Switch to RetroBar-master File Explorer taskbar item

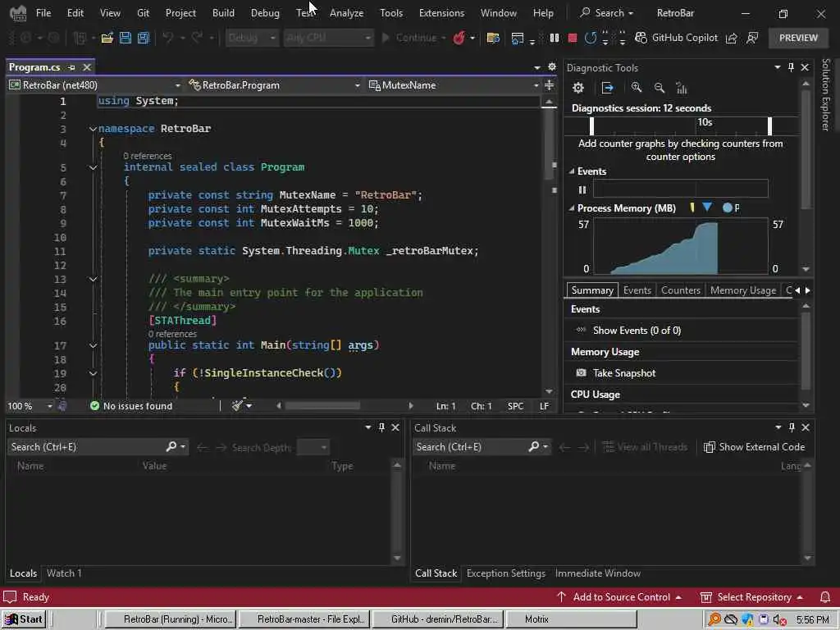point(305,619)
